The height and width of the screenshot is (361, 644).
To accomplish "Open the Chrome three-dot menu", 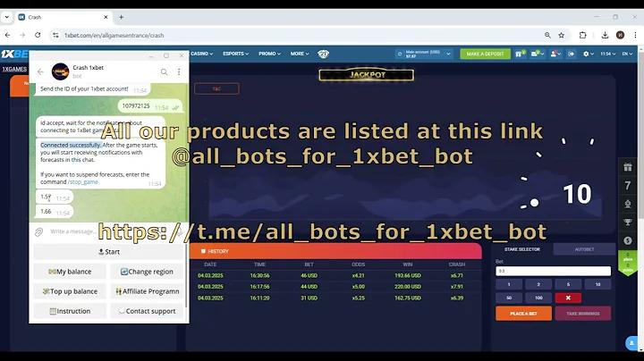I will (635, 35).
